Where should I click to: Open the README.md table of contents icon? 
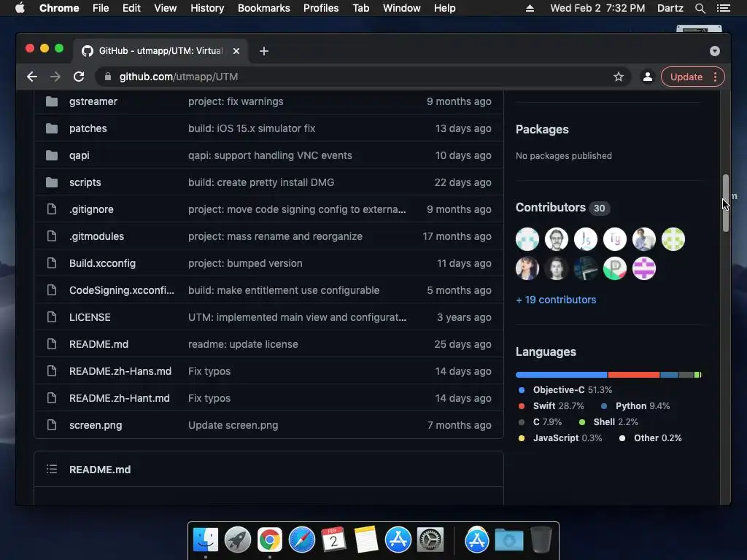tap(52, 470)
